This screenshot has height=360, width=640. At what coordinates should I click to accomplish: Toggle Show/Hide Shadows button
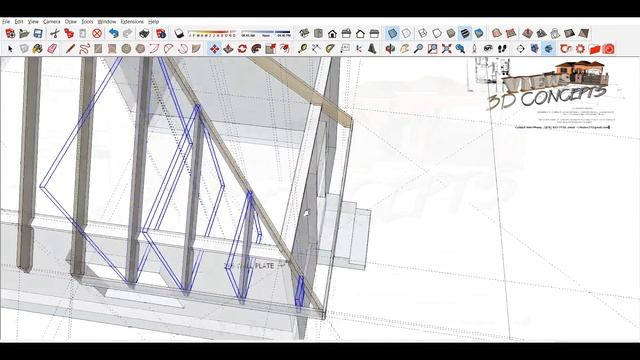click(x=178, y=33)
